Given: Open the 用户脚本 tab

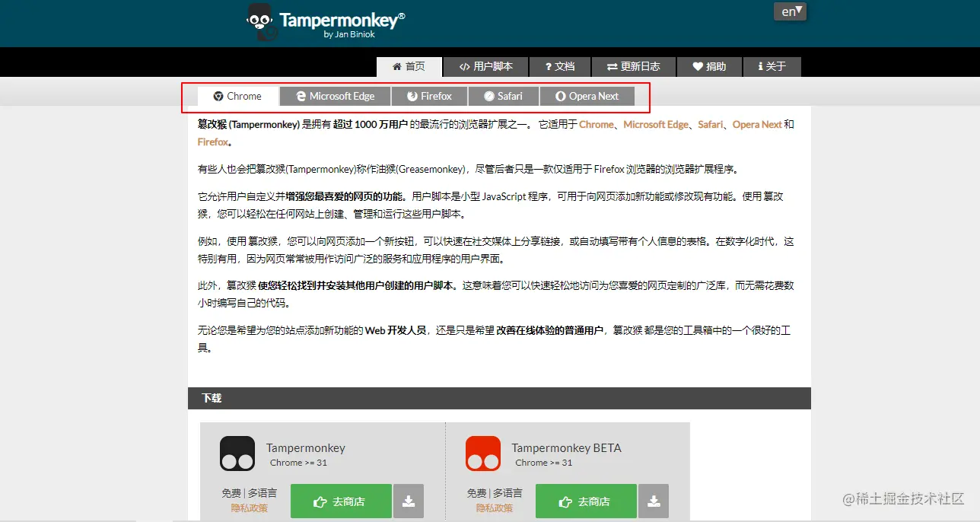Looking at the screenshot, I should [x=485, y=67].
